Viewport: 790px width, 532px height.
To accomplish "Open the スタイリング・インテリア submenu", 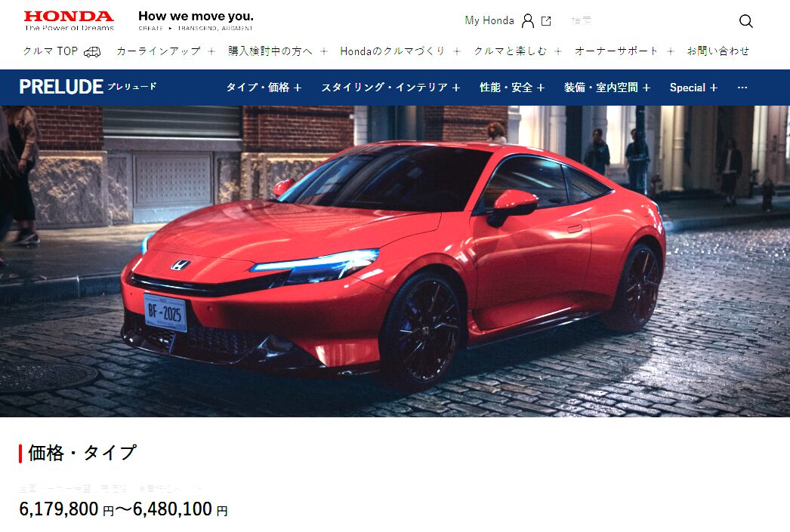I will pyautogui.click(x=391, y=88).
